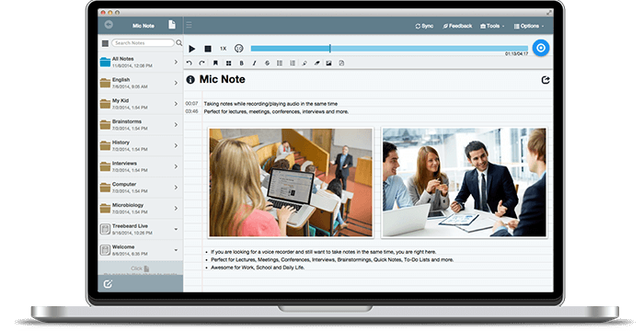Apply strikethrough formatting
This screenshot has width=644, height=331.
pos(268,63)
